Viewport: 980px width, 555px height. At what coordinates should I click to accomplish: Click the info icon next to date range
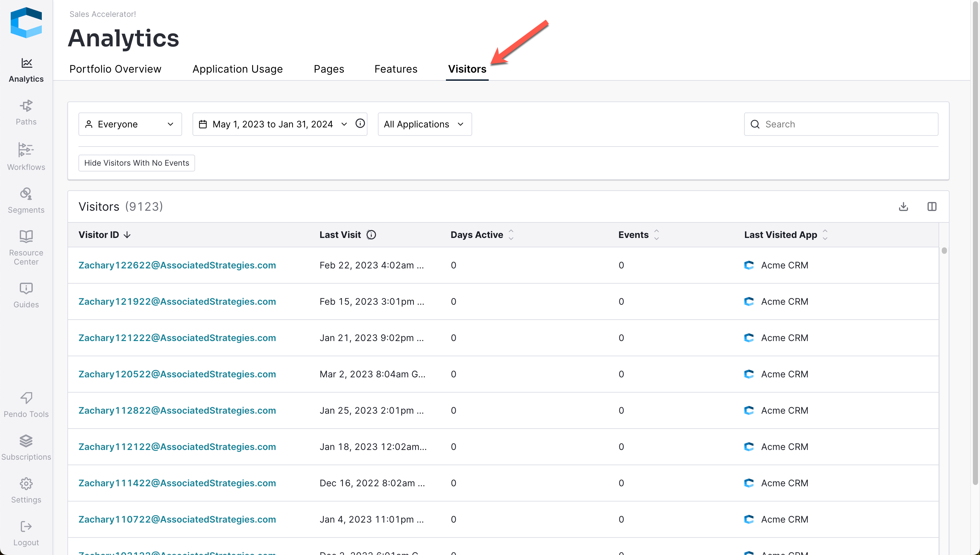[x=360, y=124]
